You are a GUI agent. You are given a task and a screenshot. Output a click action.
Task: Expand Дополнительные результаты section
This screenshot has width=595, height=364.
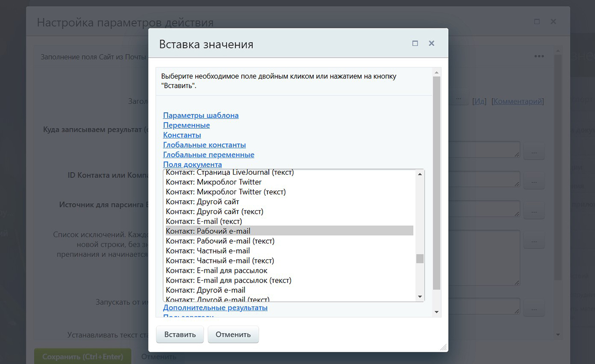[215, 308]
